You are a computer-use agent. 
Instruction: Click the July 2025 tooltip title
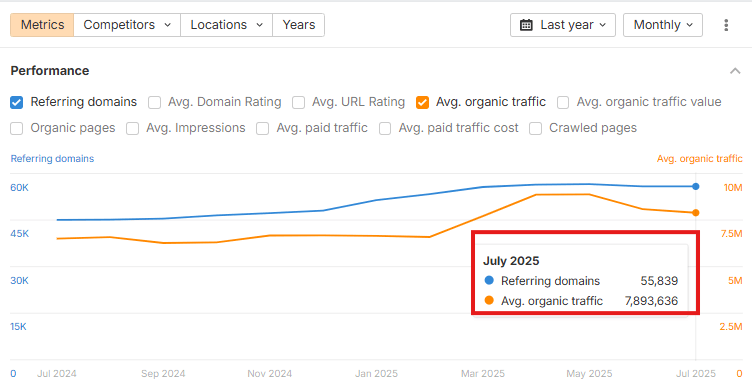[x=511, y=261]
